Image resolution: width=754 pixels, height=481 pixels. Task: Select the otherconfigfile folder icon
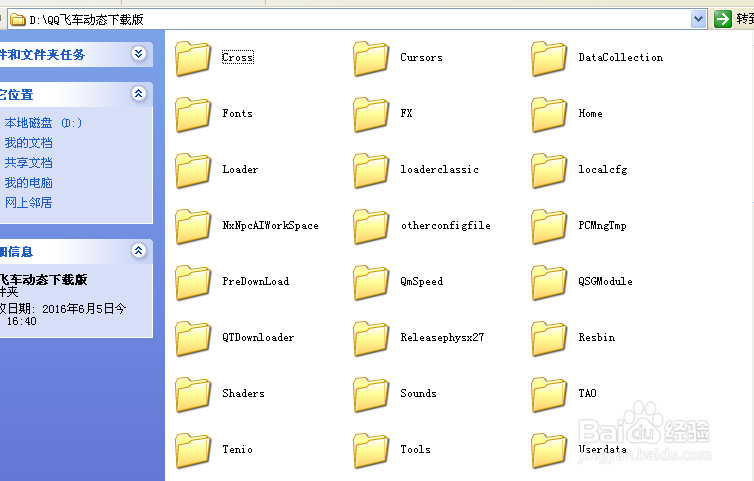pos(371,227)
